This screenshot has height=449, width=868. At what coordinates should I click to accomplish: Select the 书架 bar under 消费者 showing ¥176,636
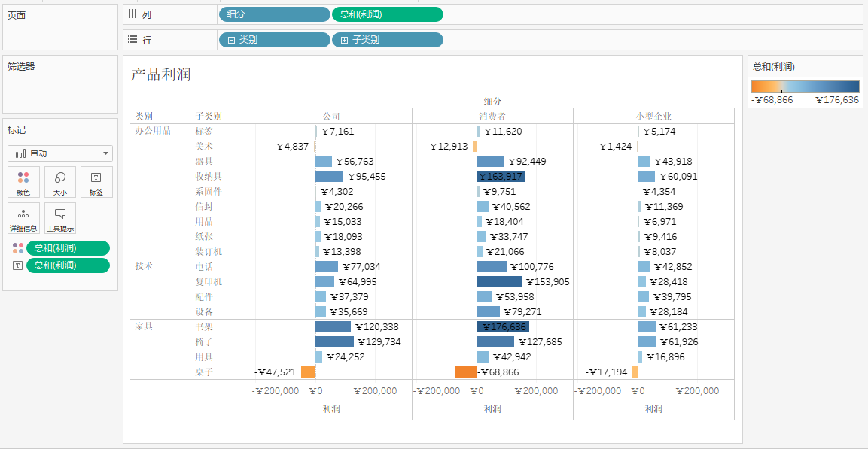(502, 327)
